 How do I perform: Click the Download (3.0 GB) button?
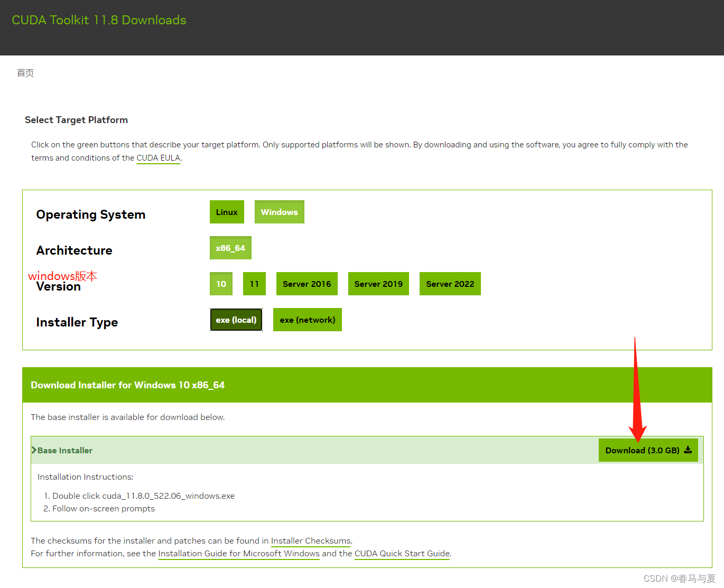pyautogui.click(x=648, y=450)
